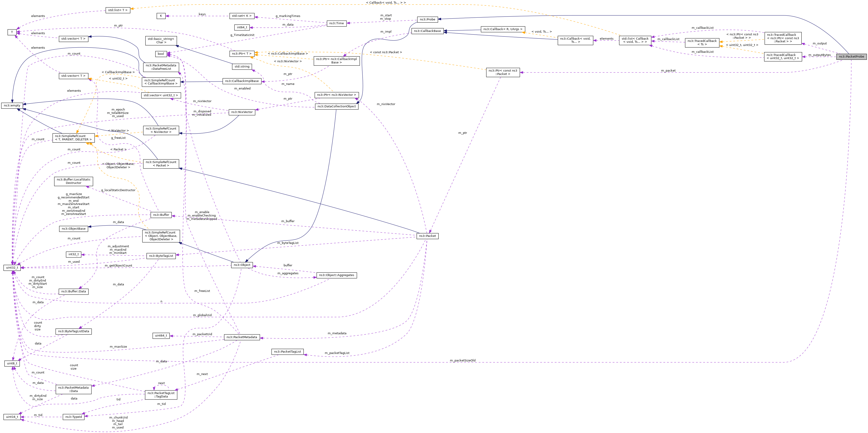The image size is (868, 433).
Task: Open std::list< Callback< void, Ts... > > node
Action: click(635, 41)
